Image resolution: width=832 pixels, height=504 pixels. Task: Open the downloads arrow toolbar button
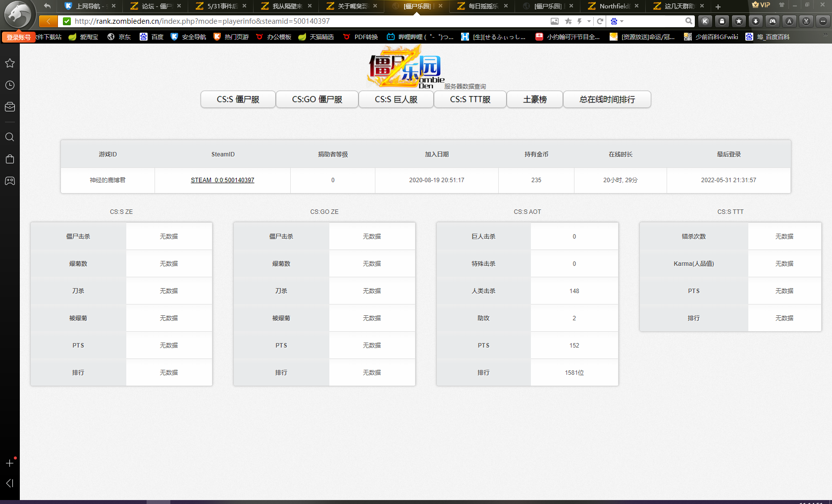pos(756,21)
